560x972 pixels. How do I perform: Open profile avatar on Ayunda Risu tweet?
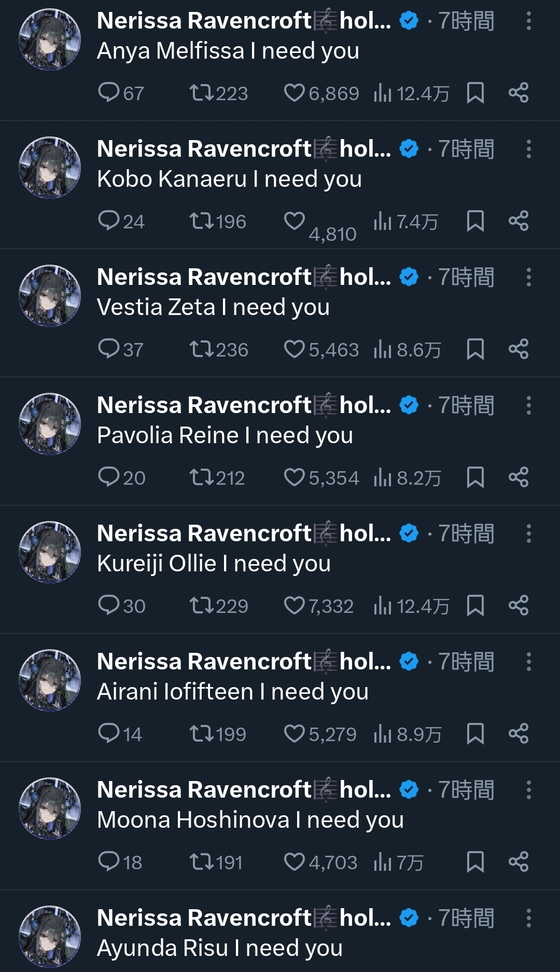50,936
